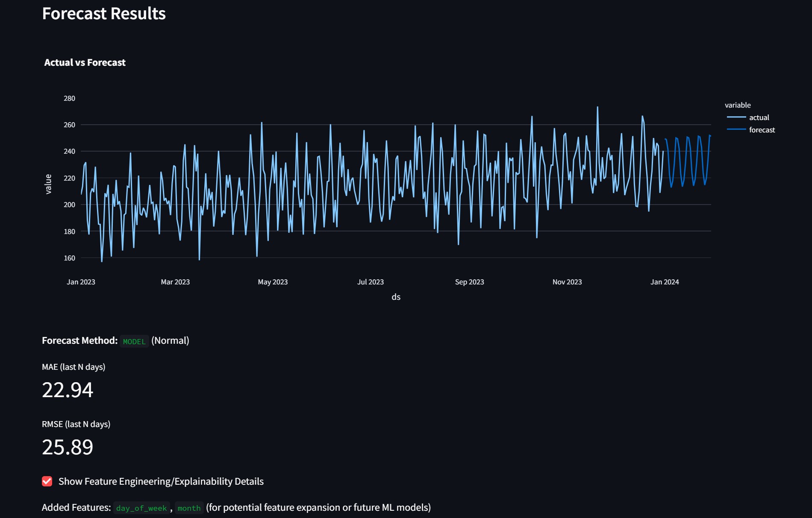Click the RMSE value 25.89
The image size is (812, 518).
(x=68, y=447)
